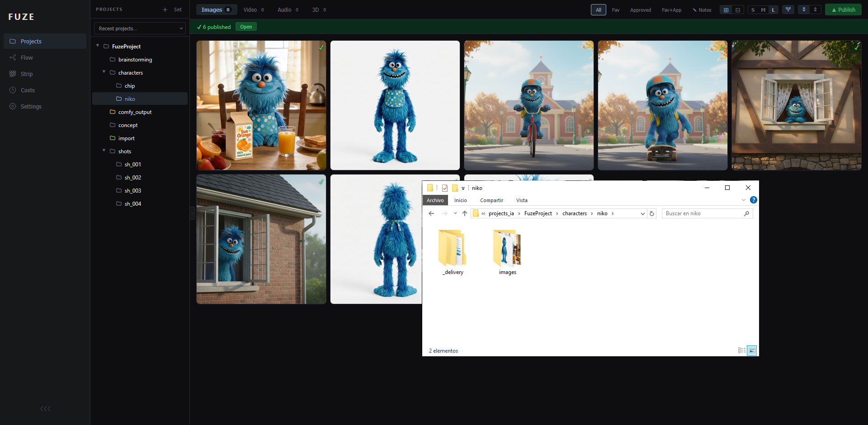Collapse the characters folder tree

(104, 72)
